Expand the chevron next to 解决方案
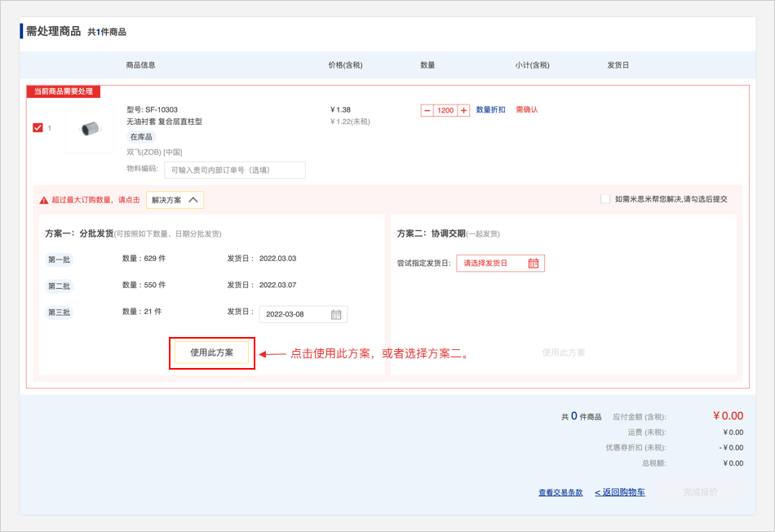 (x=193, y=200)
